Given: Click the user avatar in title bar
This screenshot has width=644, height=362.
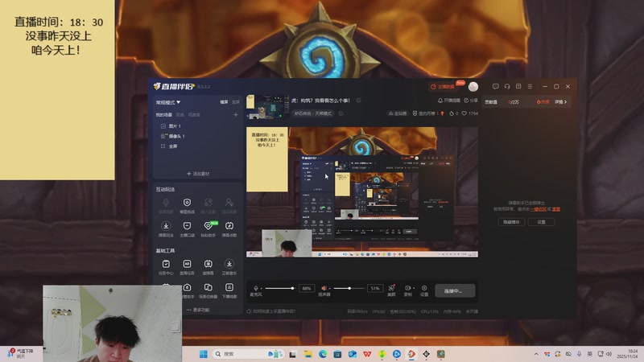Looking at the screenshot, I should coord(473,87).
